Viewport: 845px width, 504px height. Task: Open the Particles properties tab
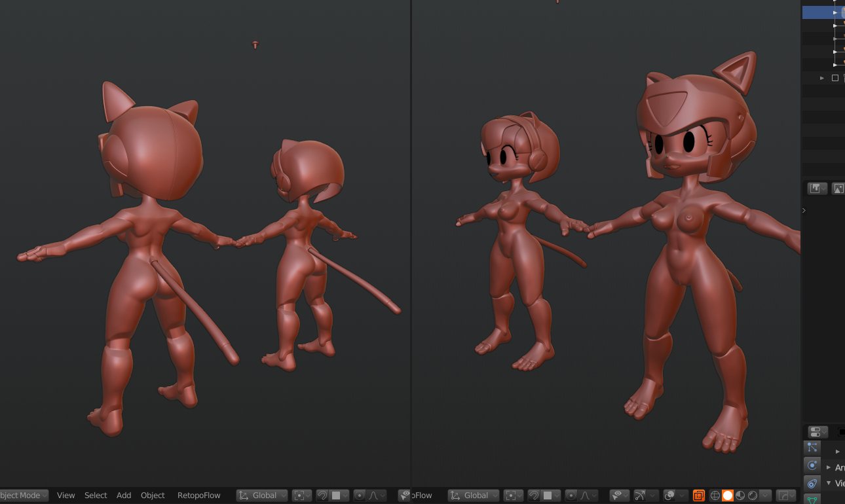click(x=812, y=447)
